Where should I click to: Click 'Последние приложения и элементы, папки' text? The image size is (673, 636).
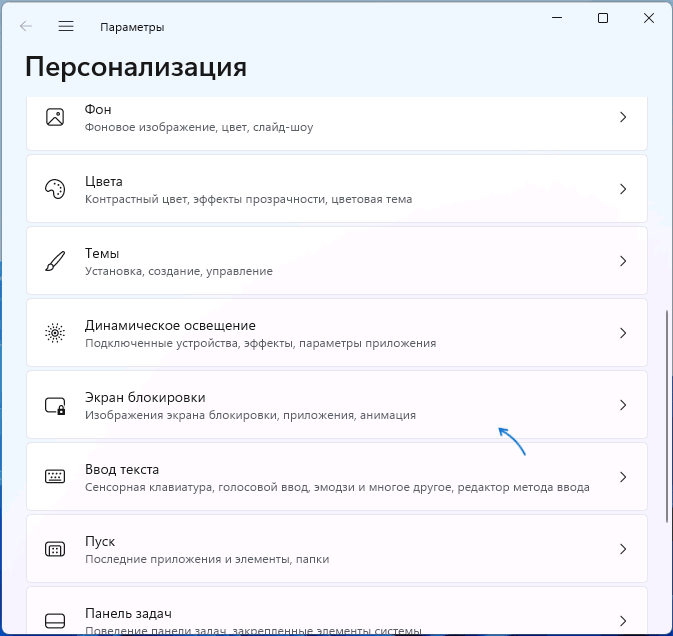click(x=207, y=560)
